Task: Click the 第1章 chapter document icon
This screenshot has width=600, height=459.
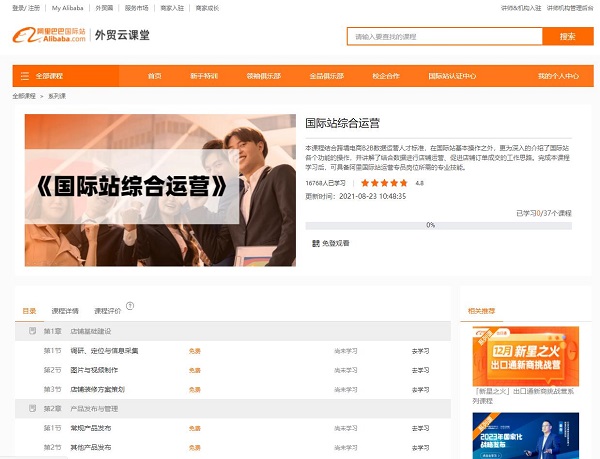Action: [32, 330]
